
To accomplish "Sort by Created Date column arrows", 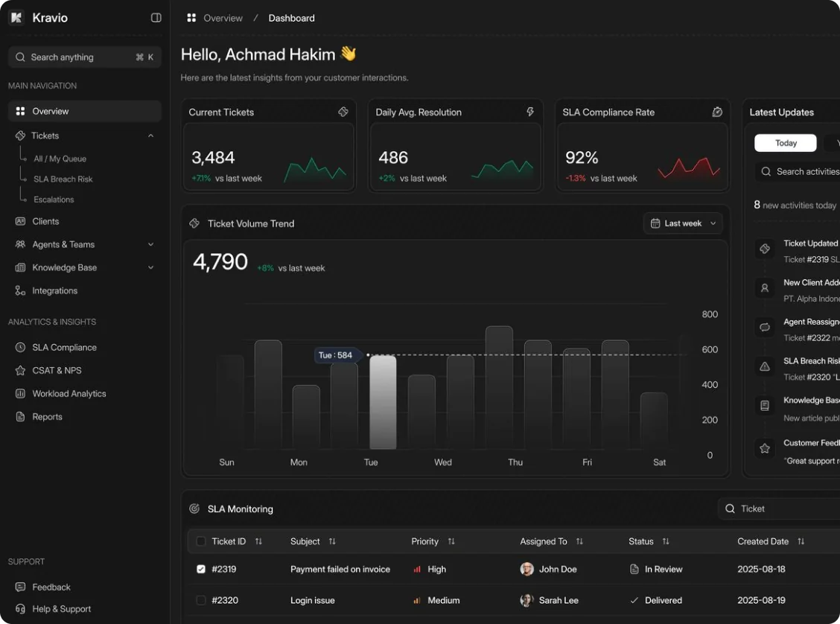I will coord(801,541).
